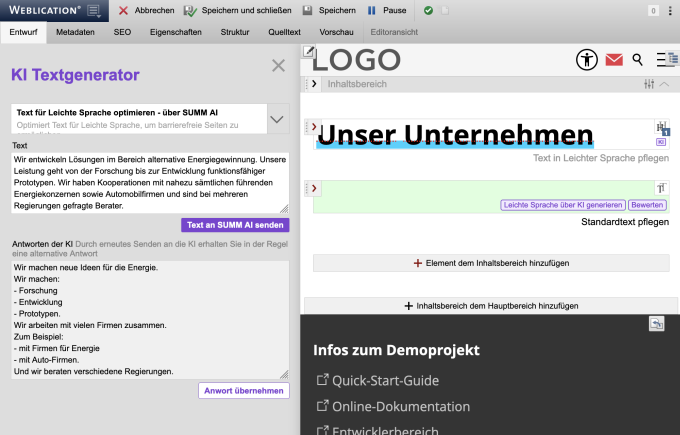Open the accessibility figure icon
The image size is (680, 435).
587,59
